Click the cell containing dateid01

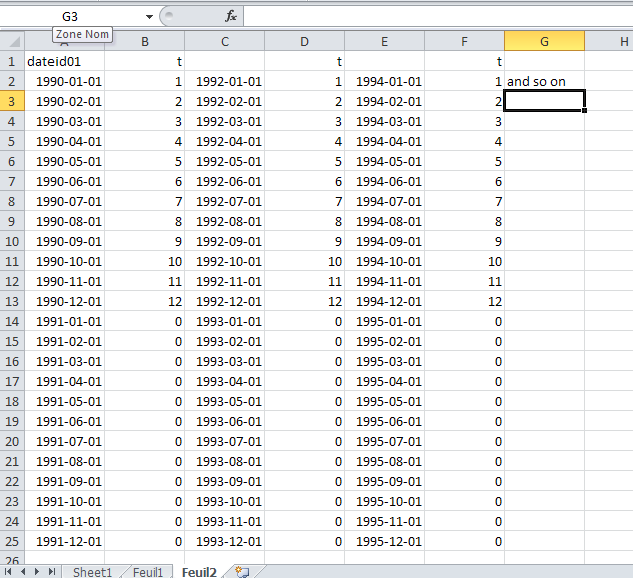[65, 61]
